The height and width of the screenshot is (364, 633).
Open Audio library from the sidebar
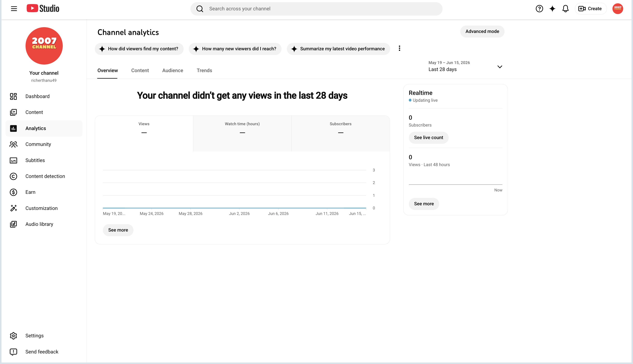[x=44, y=224]
